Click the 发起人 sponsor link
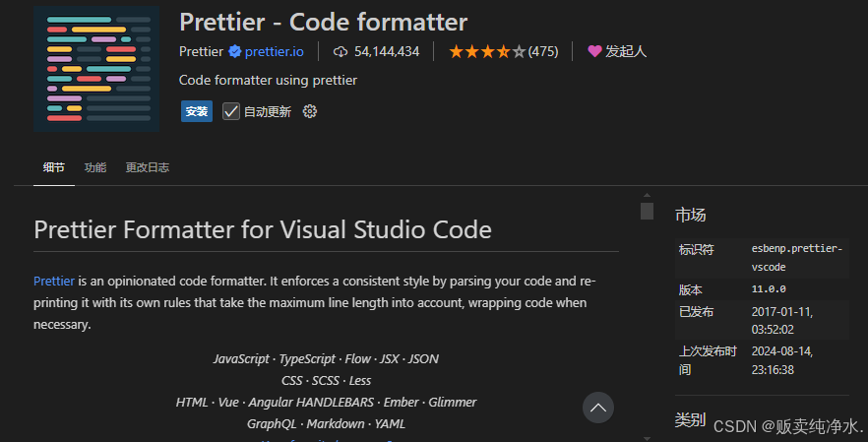868x442 pixels. (626, 51)
